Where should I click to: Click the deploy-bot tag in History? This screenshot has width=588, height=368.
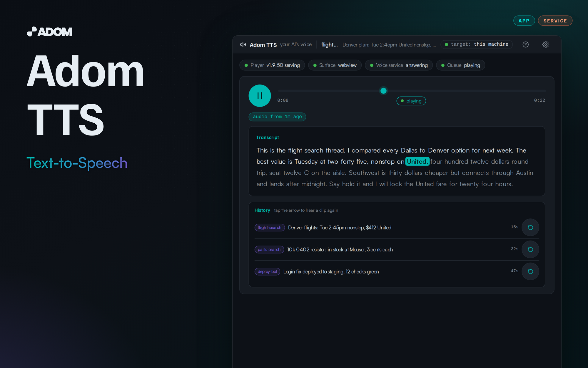coord(267,272)
